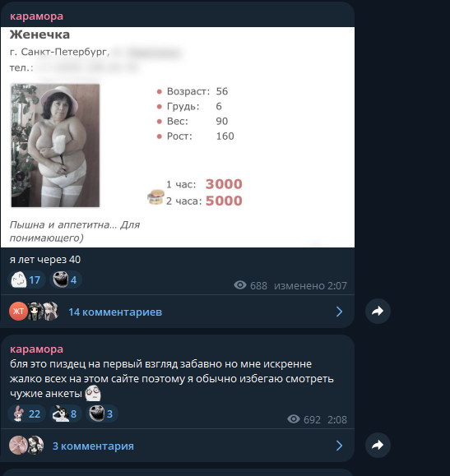Click the eye views counter showing 692
The width and height of the screenshot is (450, 476).
click(x=304, y=419)
